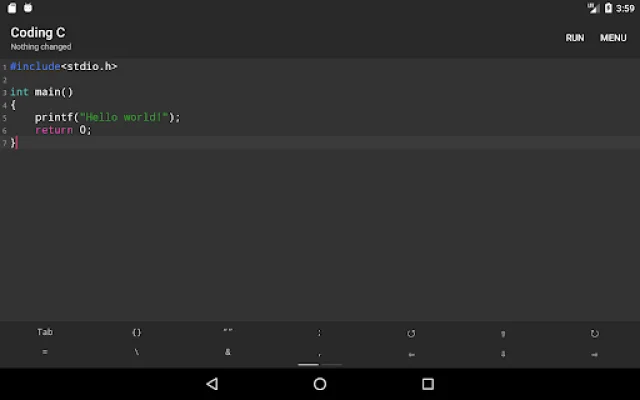Tap the undo arrow in the shortcut bar
Image resolution: width=640 pixels, height=400 pixels.
tap(411, 333)
